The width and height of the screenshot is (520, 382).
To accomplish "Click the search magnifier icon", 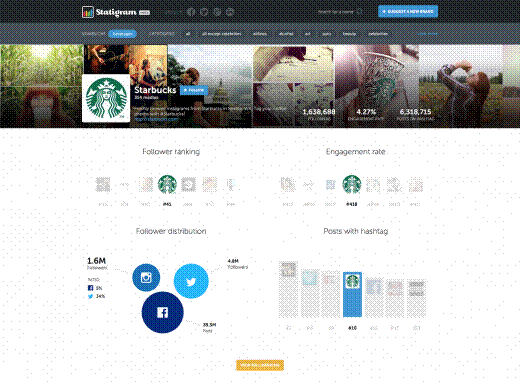I will click(x=360, y=12).
